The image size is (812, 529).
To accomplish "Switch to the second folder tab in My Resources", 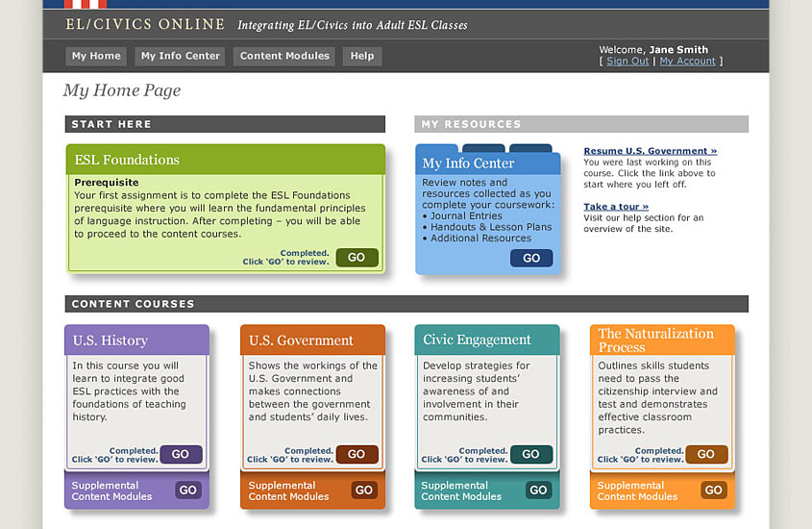I will tap(483, 149).
